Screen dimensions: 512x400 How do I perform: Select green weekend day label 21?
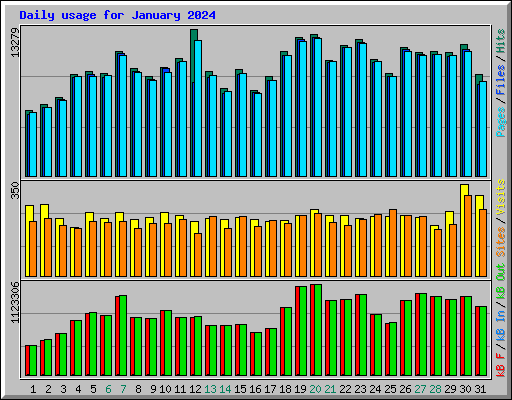[330, 389]
